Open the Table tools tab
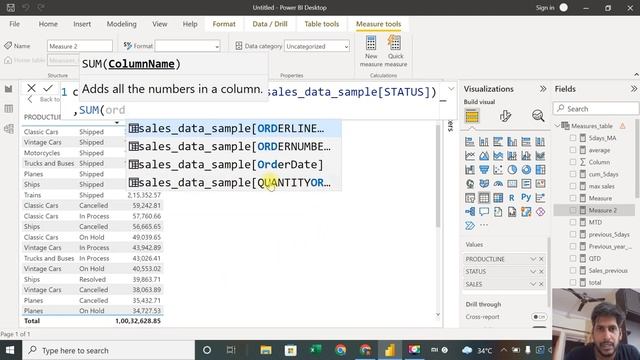The width and height of the screenshot is (640, 360). pos(322,24)
